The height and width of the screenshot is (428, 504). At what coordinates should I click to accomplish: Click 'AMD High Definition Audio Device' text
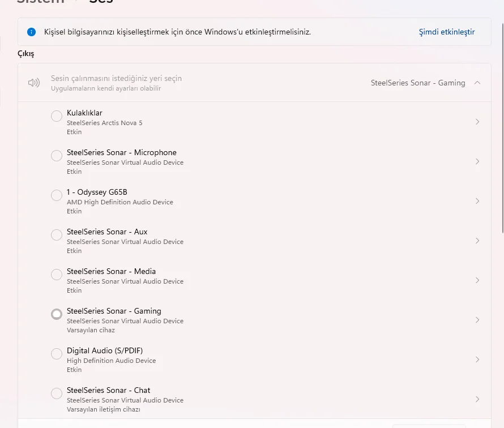120,202
